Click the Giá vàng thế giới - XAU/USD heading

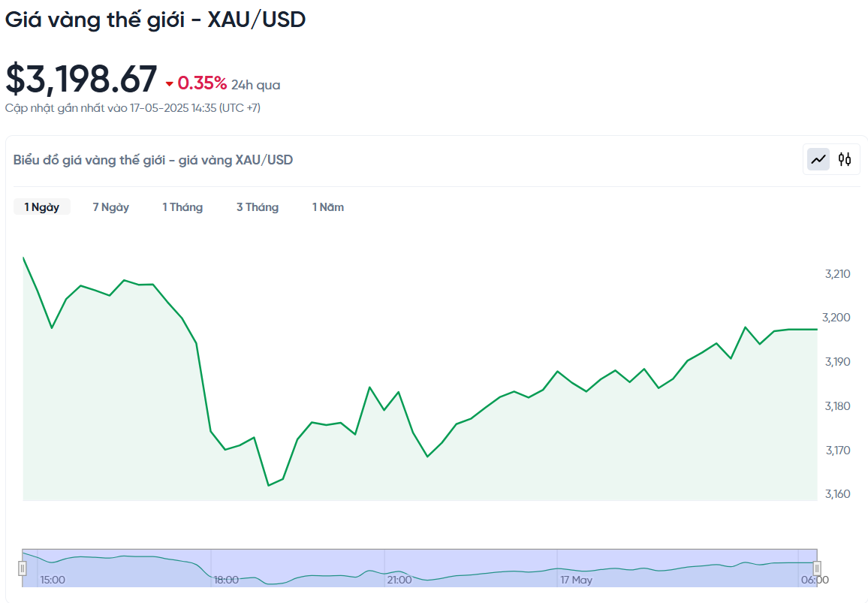click(155, 20)
